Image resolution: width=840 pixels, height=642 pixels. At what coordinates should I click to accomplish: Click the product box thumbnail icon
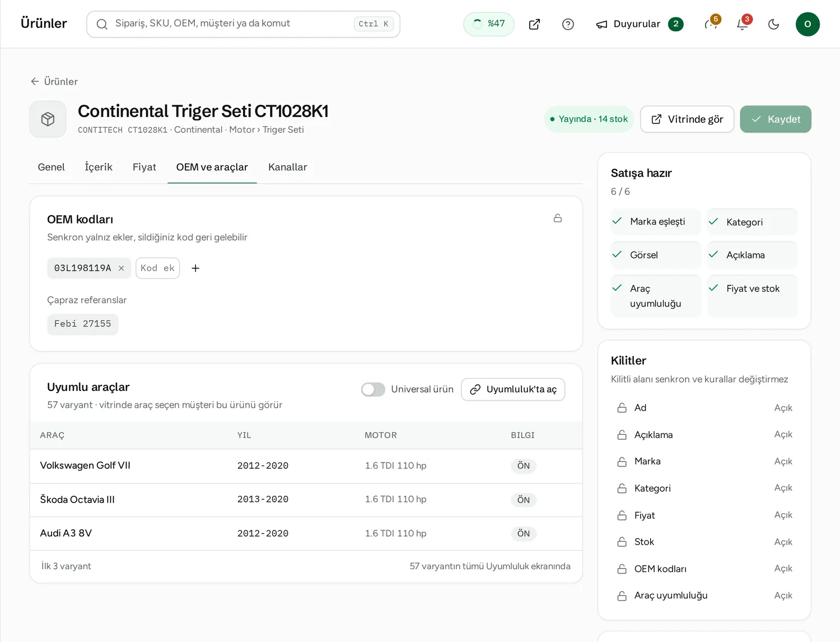click(x=48, y=119)
